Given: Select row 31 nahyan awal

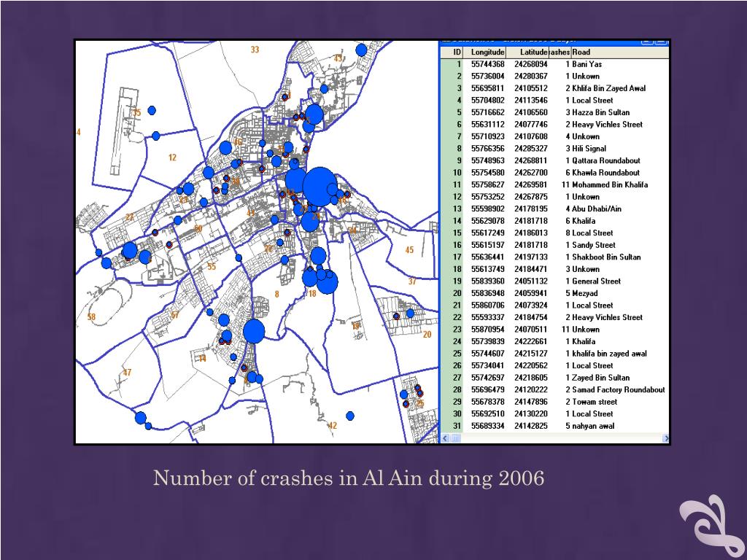Looking at the screenshot, I should click(555, 426).
